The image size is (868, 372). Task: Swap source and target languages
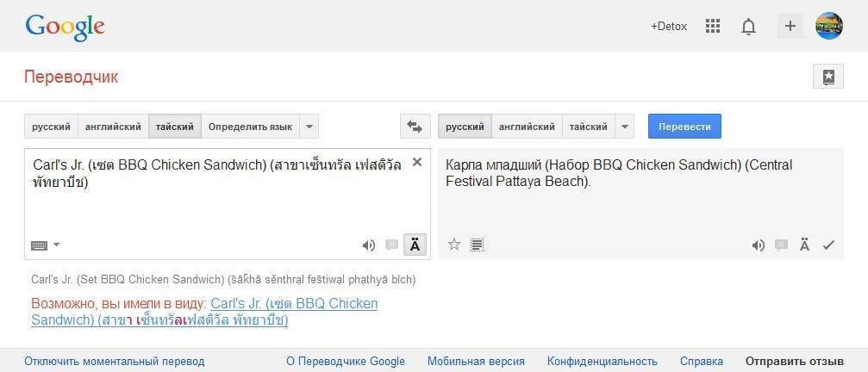(415, 127)
